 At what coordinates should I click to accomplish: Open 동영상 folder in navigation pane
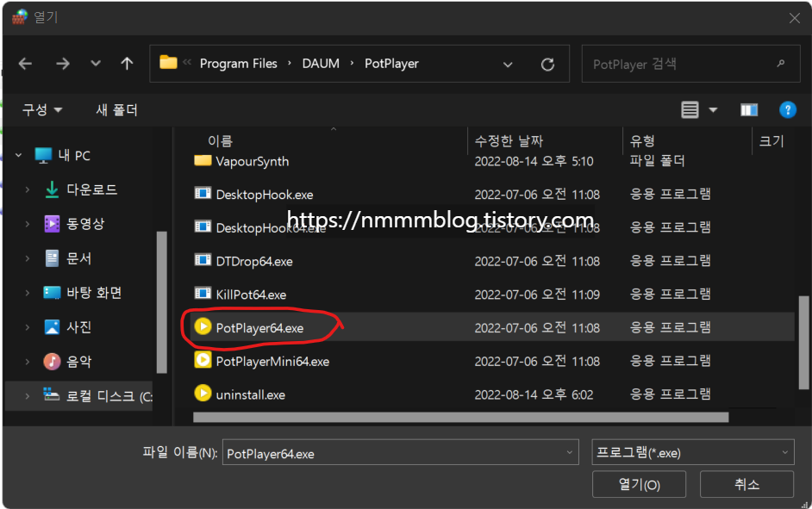pos(85,224)
